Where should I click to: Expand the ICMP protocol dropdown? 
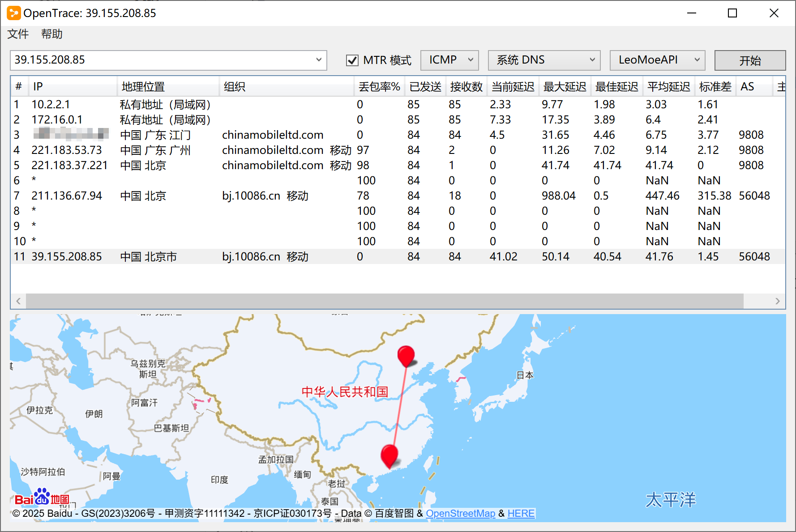coord(449,60)
